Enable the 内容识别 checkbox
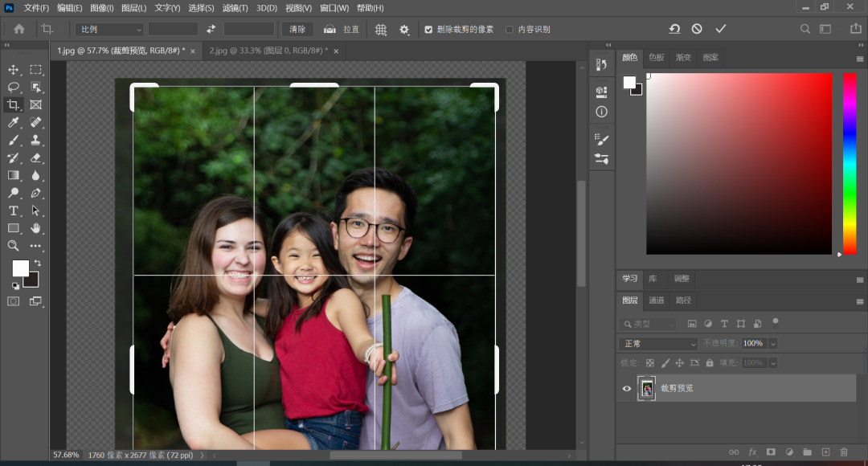 click(510, 30)
